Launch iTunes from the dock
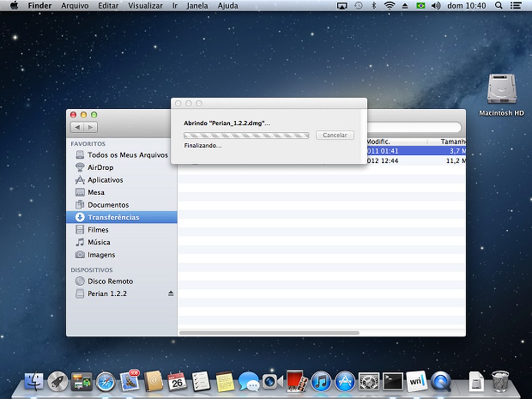 tap(321, 382)
